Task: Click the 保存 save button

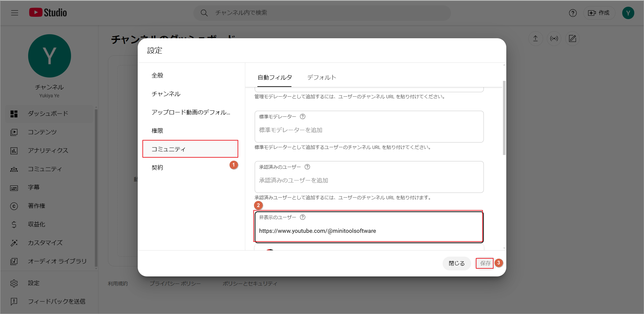Action: [x=485, y=263]
